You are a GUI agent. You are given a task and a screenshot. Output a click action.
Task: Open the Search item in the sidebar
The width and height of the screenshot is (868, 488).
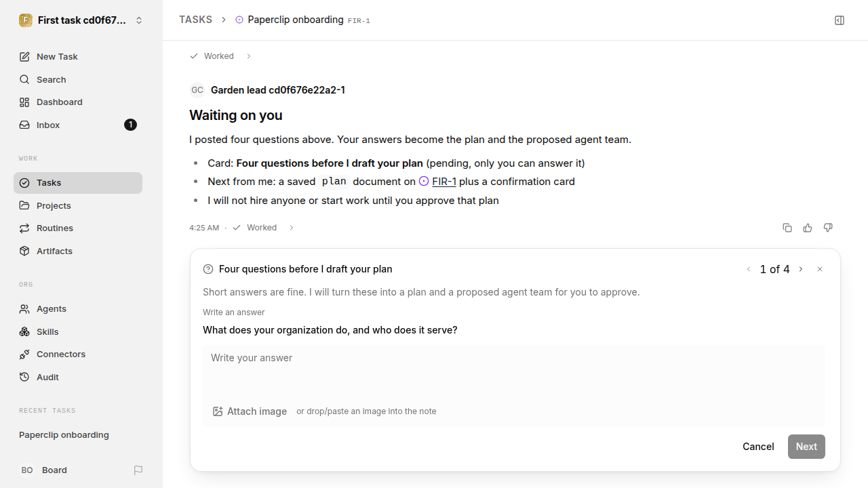pos(78,79)
